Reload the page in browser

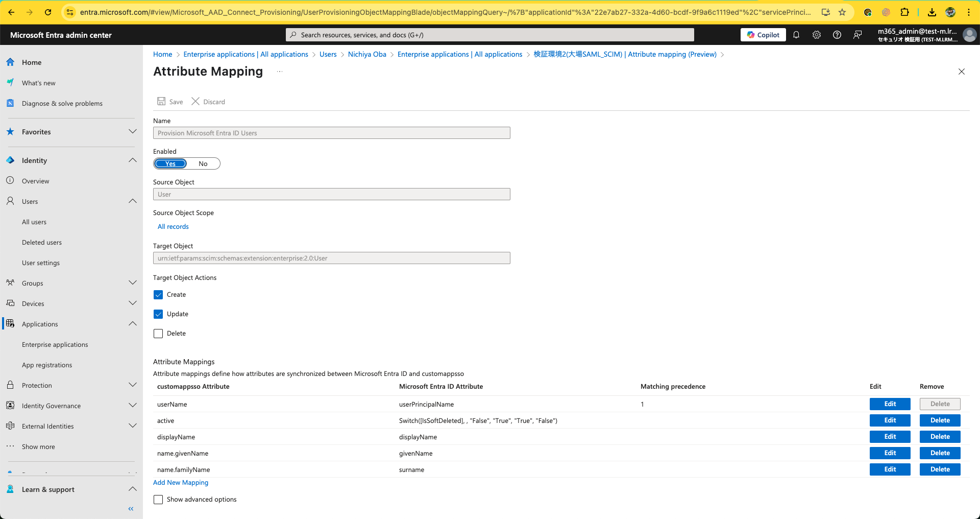point(48,12)
